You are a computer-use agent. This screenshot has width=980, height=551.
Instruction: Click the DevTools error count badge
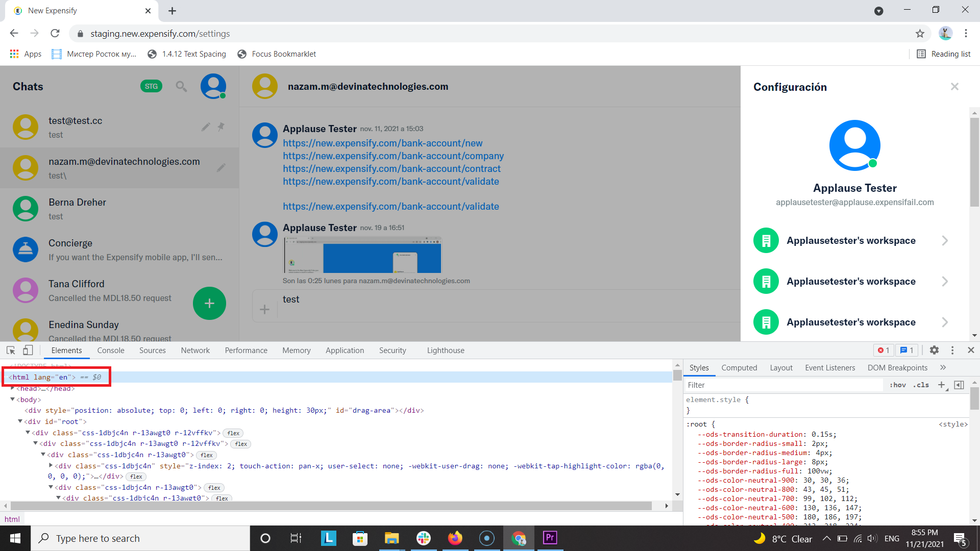tap(884, 350)
